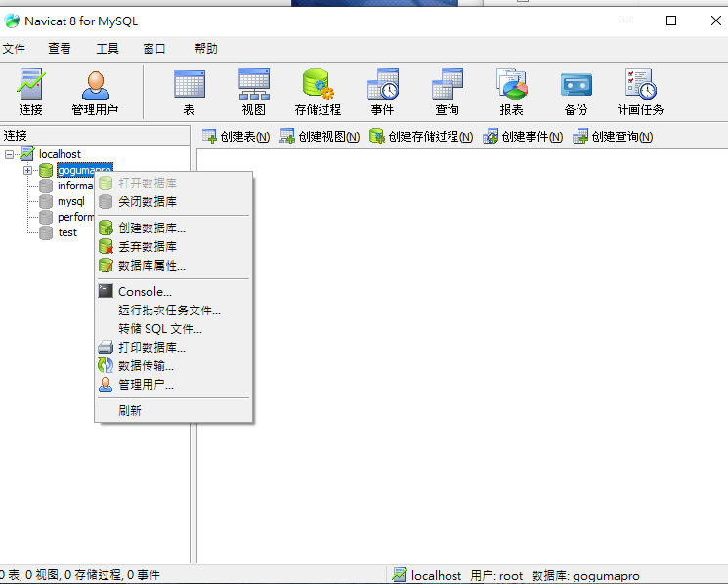Click the 创建表(N) button
The width and height of the screenshot is (728, 584).
tap(236, 137)
